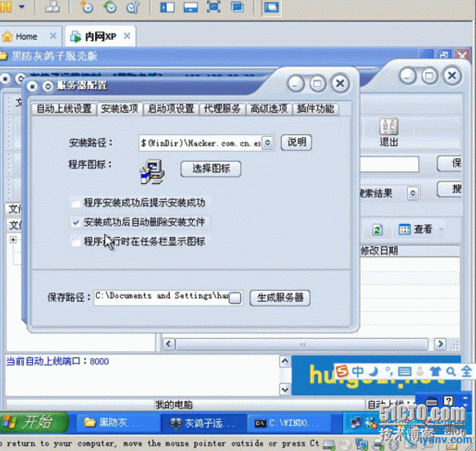
Task: Open the snapshot manager wrench icon
Action: pyautogui.click(x=133, y=7)
